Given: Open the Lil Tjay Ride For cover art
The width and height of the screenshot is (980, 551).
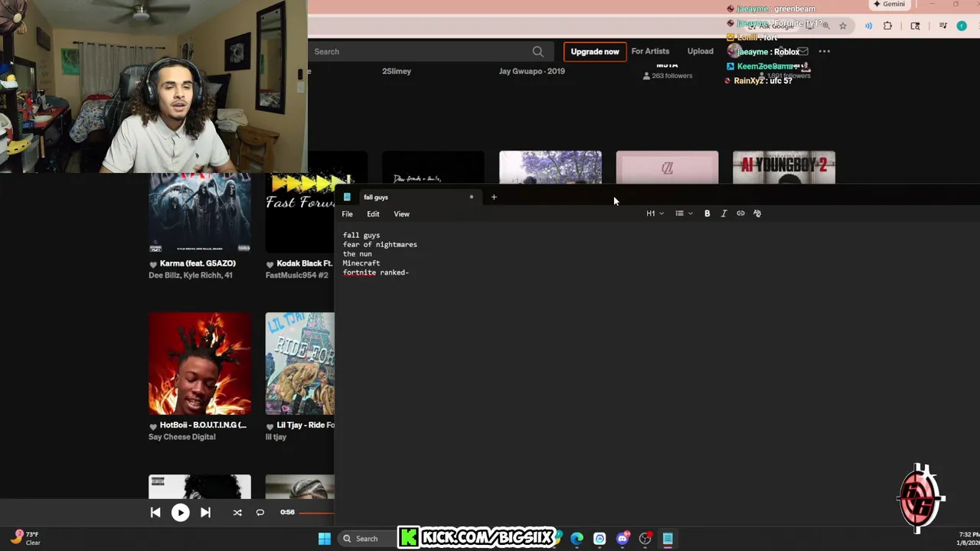Looking at the screenshot, I should 300,363.
